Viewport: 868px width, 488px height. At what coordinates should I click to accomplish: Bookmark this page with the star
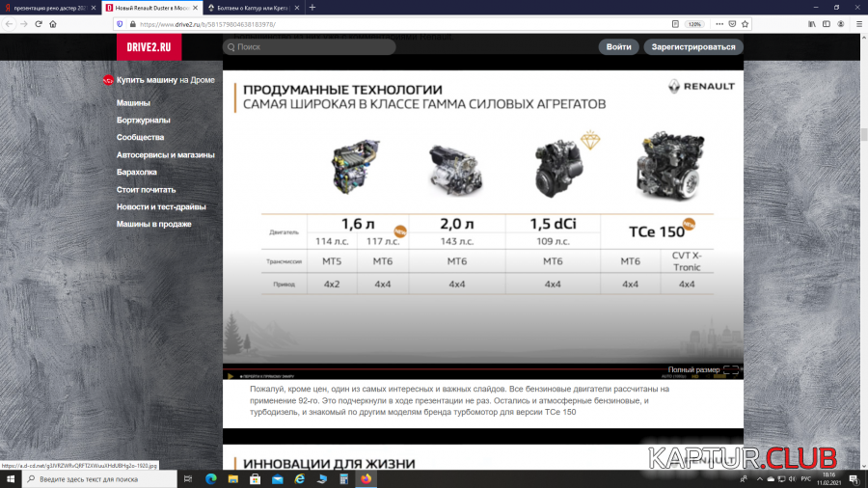point(746,24)
